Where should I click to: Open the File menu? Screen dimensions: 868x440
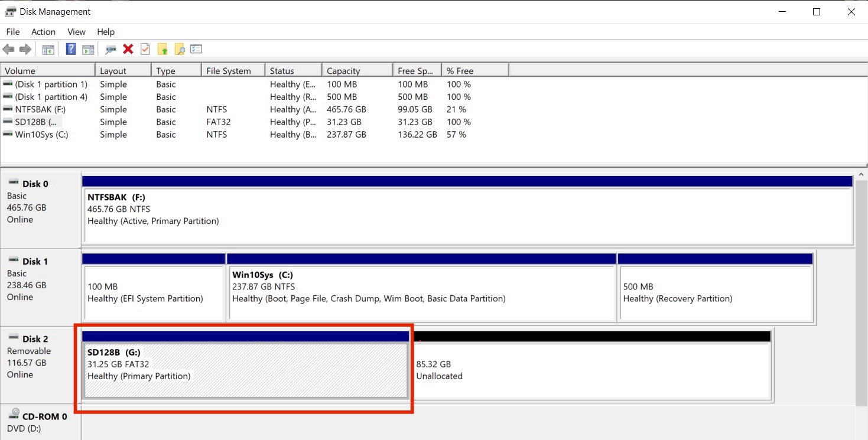(12, 32)
